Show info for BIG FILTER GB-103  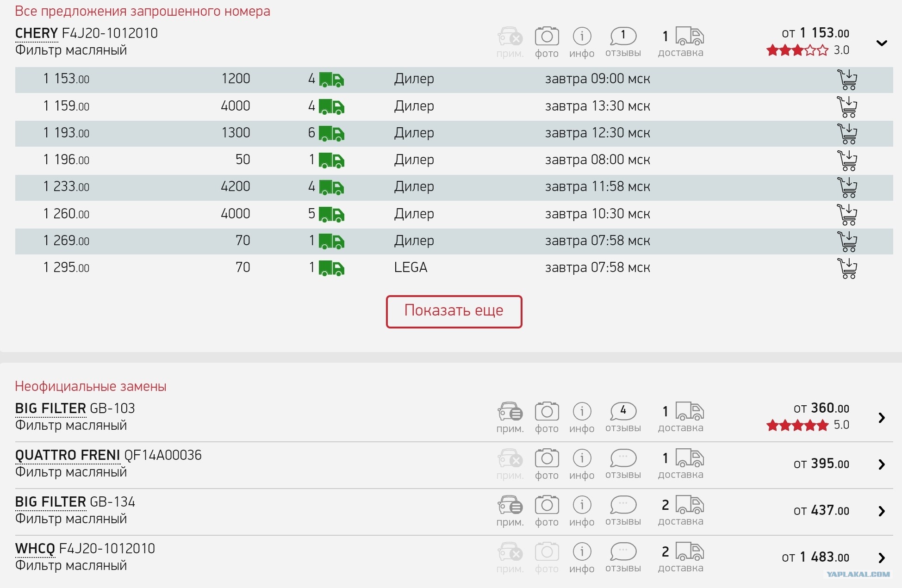[x=582, y=418]
